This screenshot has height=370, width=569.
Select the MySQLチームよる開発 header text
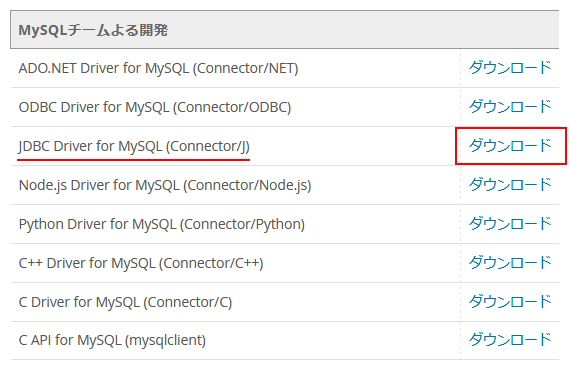coord(93,30)
